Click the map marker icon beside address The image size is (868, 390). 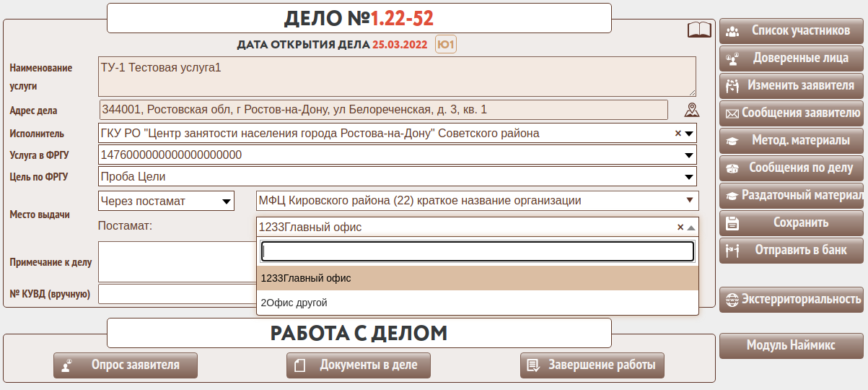[x=692, y=110]
